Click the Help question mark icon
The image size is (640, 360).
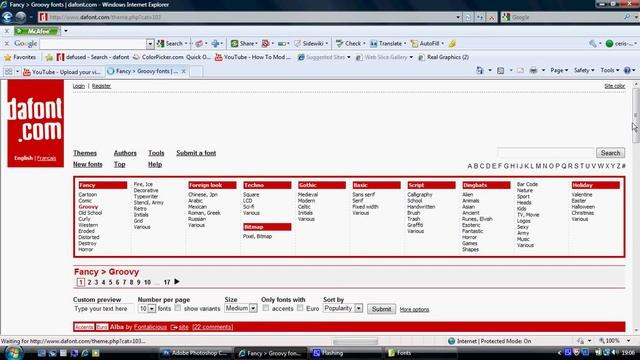pyautogui.click(x=627, y=70)
